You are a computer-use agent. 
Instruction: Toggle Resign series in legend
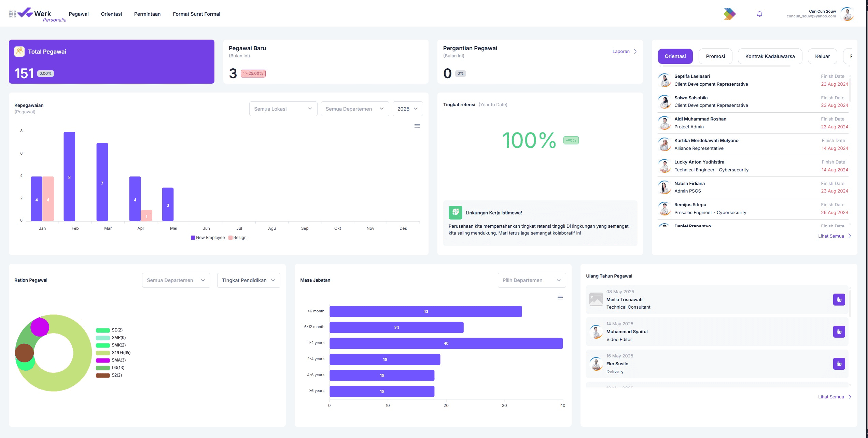237,238
